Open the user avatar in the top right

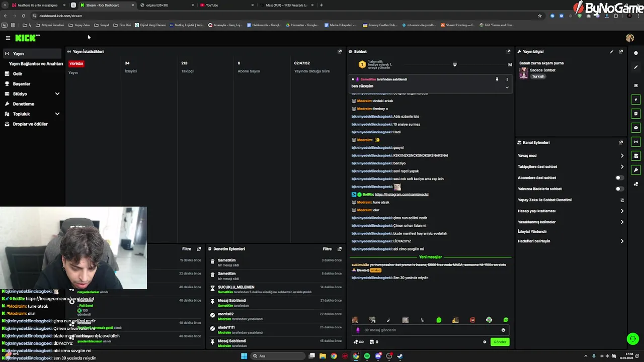[x=630, y=38]
